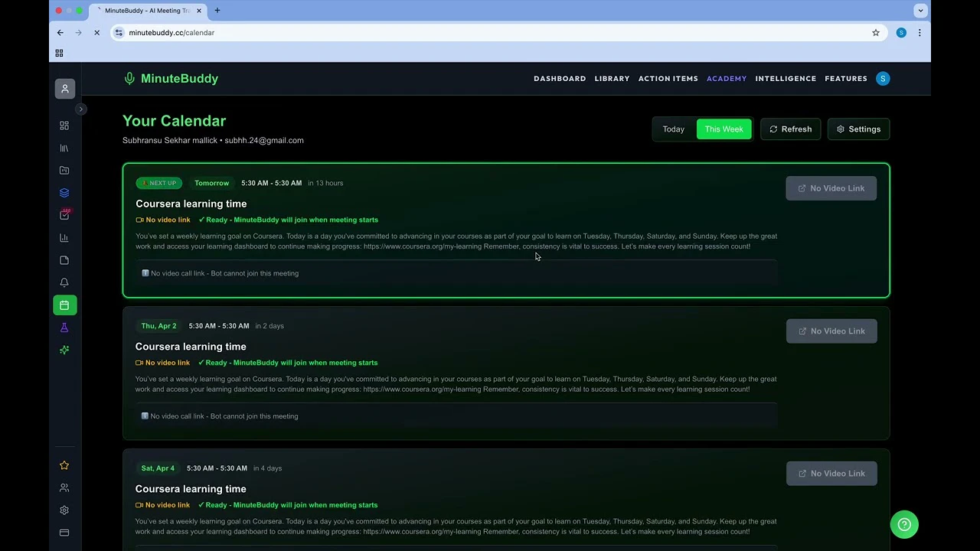Click Coursera learning time title in Sat, Apr 4 card
980x551 pixels.
[x=191, y=489]
